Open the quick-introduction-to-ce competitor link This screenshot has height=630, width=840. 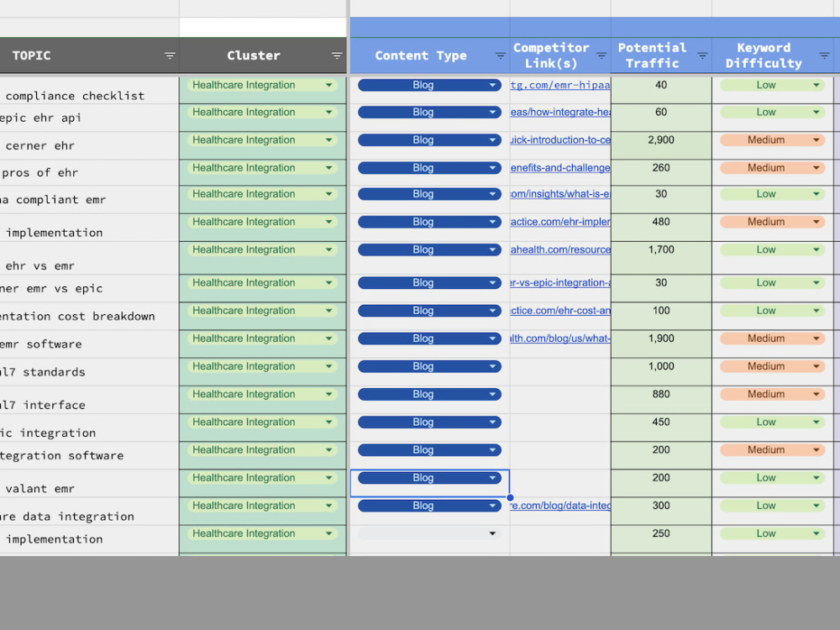[560, 140]
